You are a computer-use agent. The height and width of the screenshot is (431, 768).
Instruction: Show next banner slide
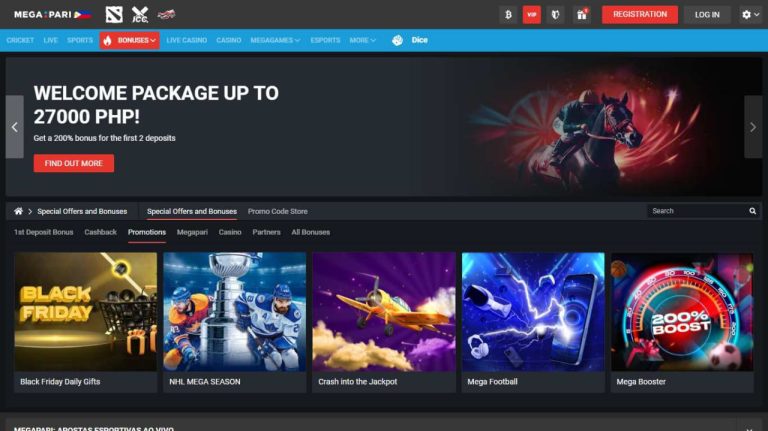[x=753, y=127]
